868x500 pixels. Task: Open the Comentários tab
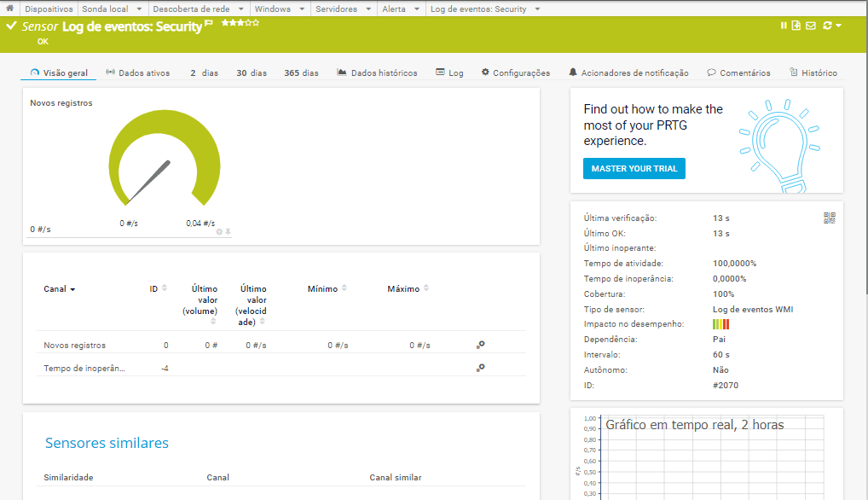point(738,73)
